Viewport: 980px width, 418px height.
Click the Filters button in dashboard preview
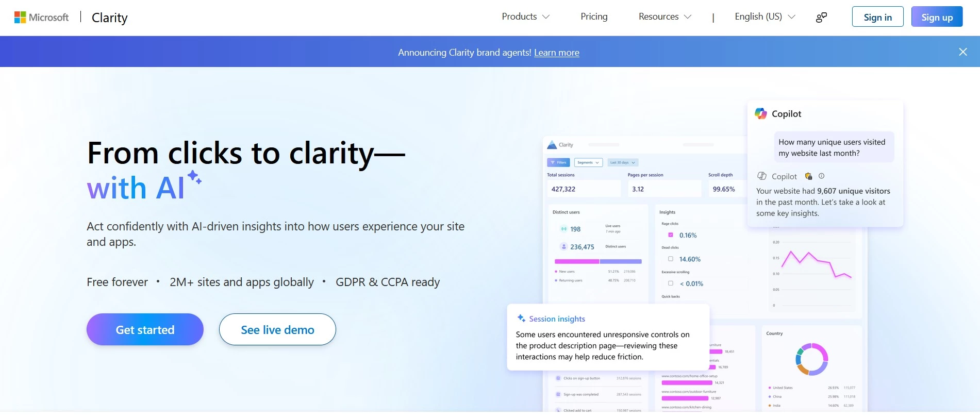coord(558,162)
